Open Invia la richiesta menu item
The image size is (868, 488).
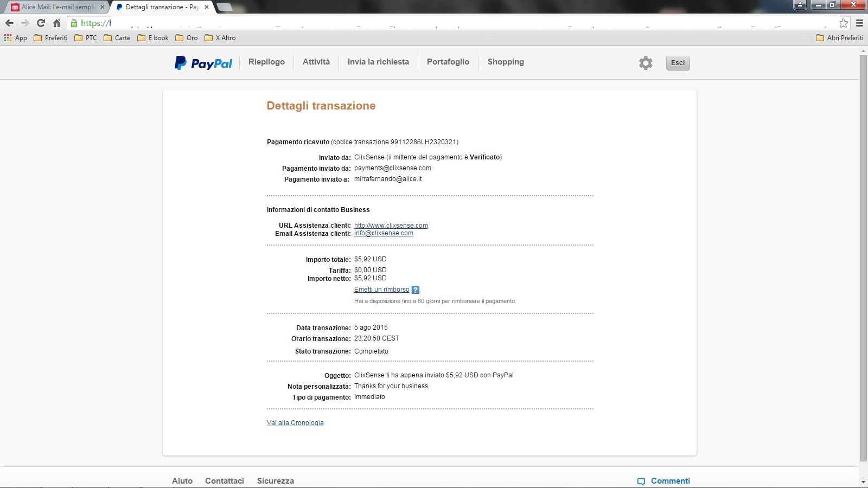point(378,62)
